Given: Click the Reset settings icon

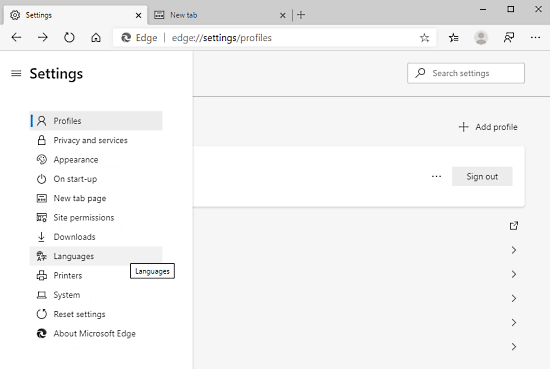Looking at the screenshot, I should point(41,314).
